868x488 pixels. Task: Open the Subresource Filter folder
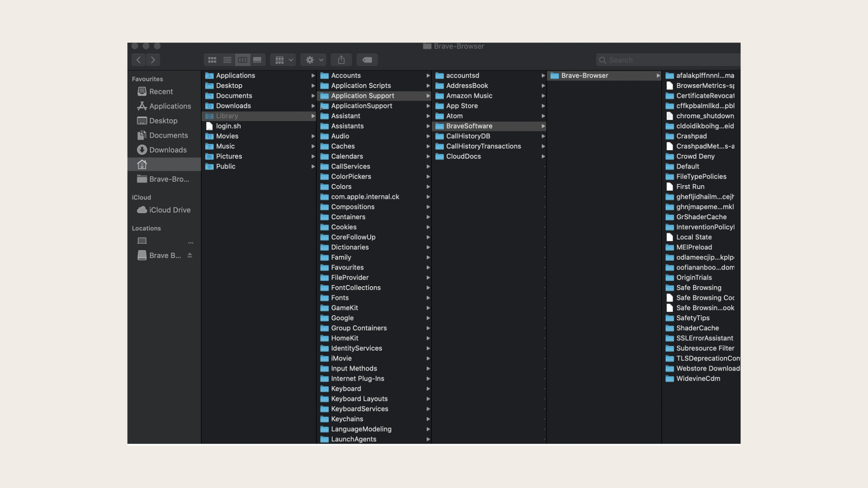(702, 348)
